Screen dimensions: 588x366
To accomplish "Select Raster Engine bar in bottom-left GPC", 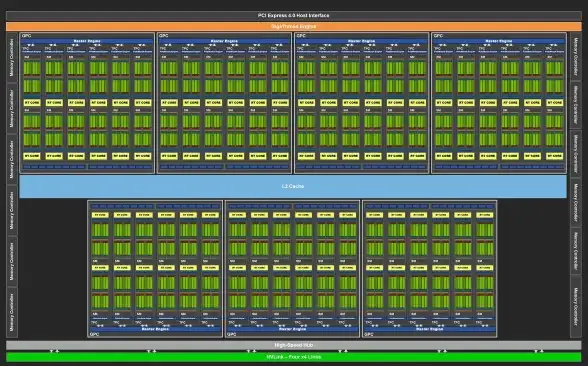I will tap(155, 329).
